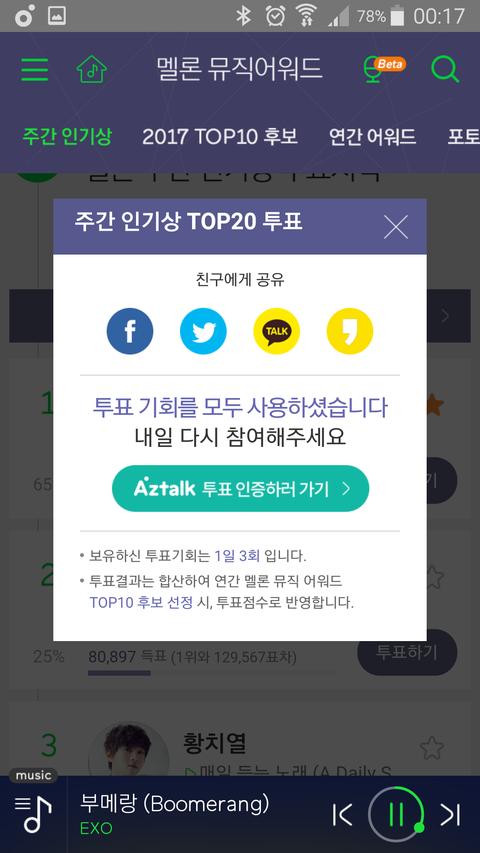Share via KakaoTalk icon
The height and width of the screenshot is (853, 480).
pyautogui.click(x=276, y=331)
